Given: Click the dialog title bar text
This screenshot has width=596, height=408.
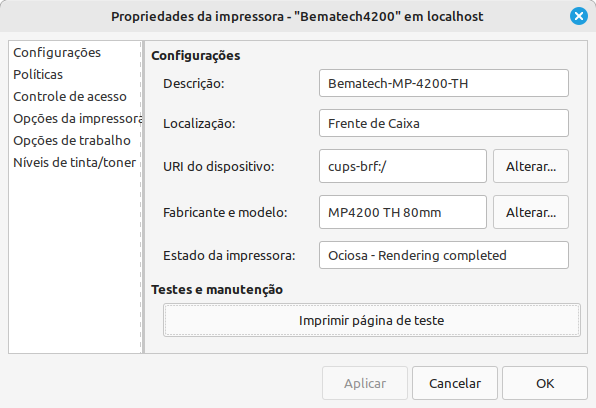Looking at the screenshot, I should [297, 16].
